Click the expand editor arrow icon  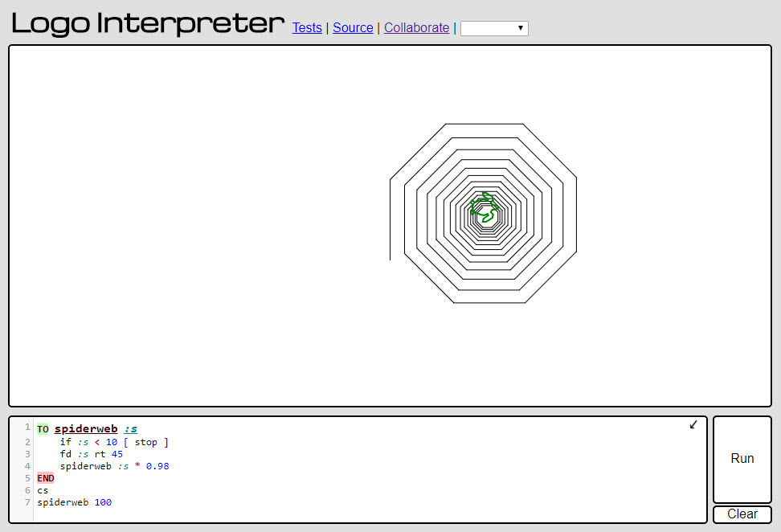tap(693, 425)
